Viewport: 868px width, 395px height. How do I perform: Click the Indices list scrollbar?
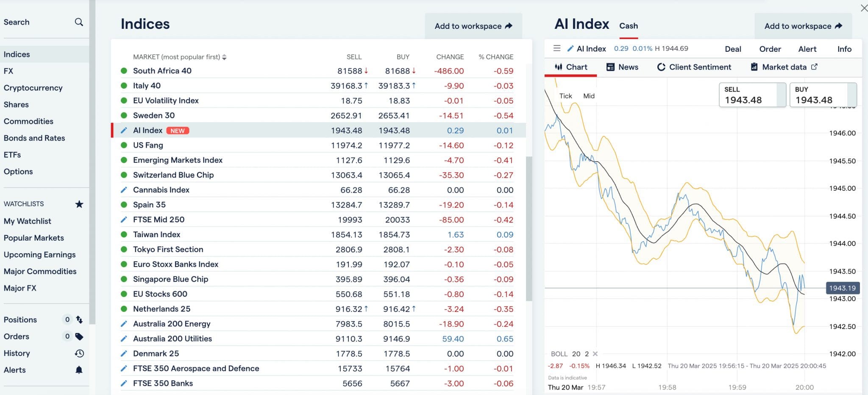click(x=529, y=229)
